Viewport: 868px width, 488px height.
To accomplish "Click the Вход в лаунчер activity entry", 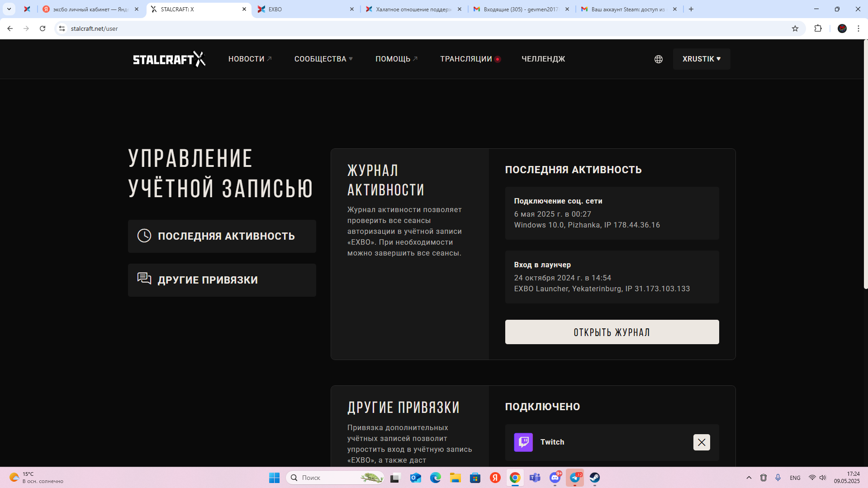I will point(612,277).
